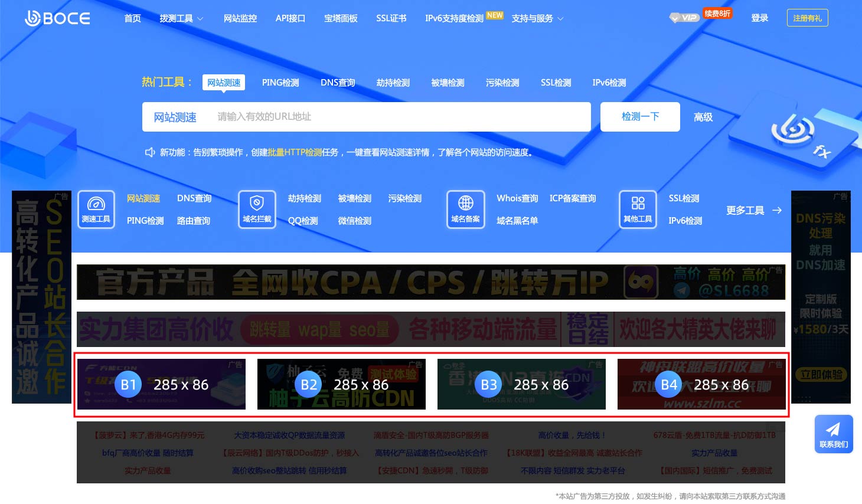Click the VIP diamond badge
Viewport: 862px width, 504px height.
(684, 18)
